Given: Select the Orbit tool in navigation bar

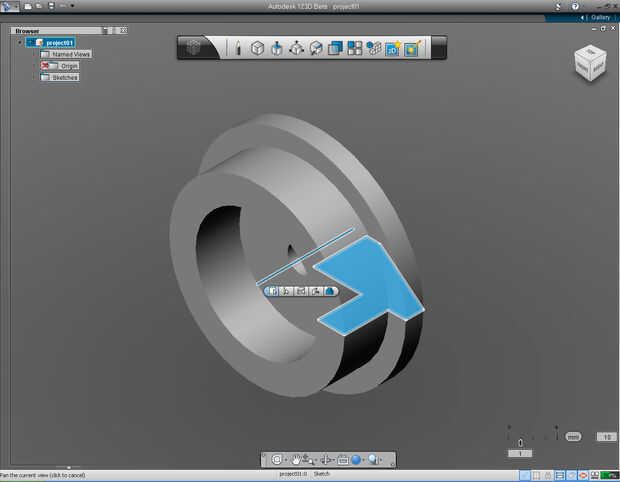Looking at the screenshot, I should pos(326,459).
